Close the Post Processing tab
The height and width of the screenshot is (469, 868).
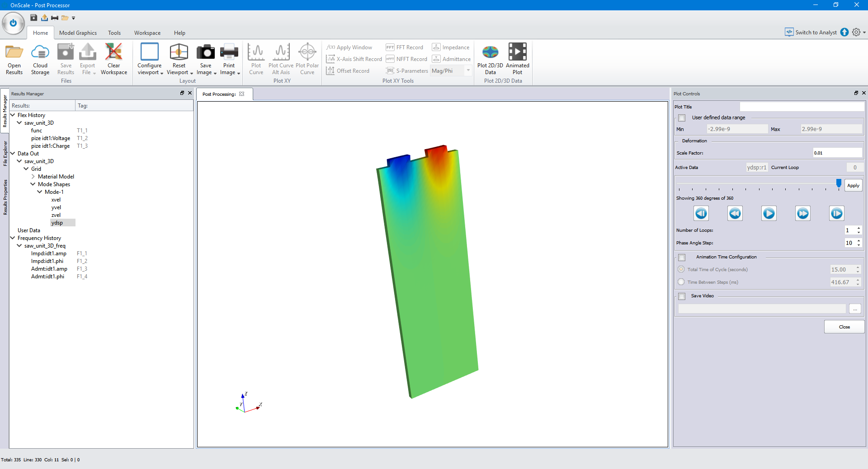point(242,94)
